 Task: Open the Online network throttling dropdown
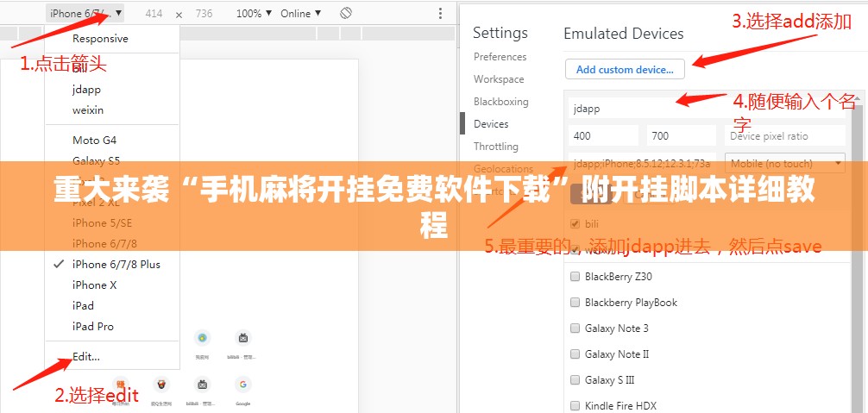300,14
